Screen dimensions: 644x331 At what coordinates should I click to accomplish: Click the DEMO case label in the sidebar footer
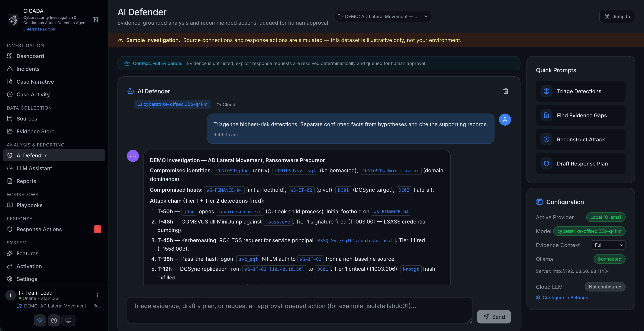point(60,306)
